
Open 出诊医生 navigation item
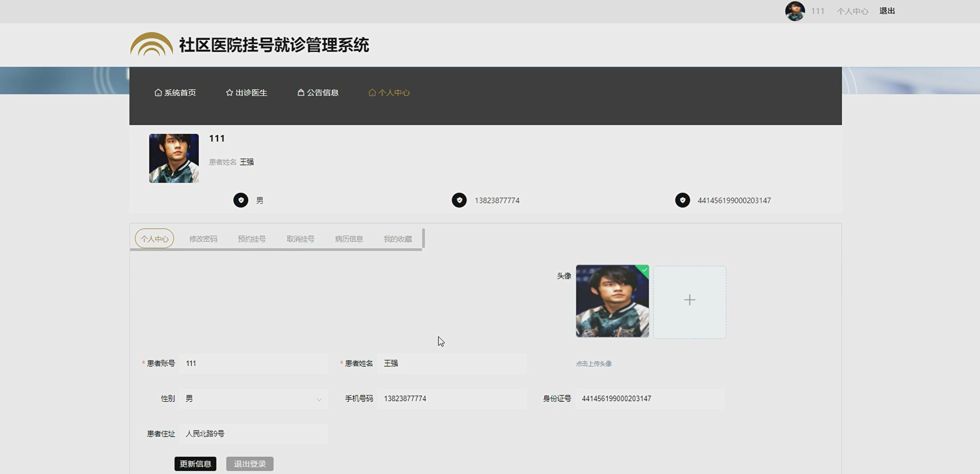[x=247, y=92]
